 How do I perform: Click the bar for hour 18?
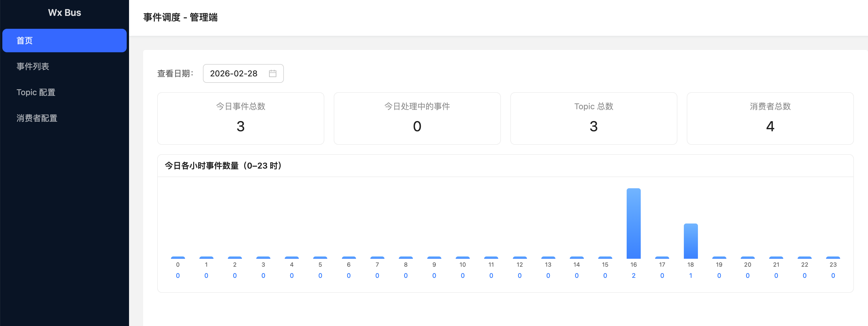pos(690,241)
